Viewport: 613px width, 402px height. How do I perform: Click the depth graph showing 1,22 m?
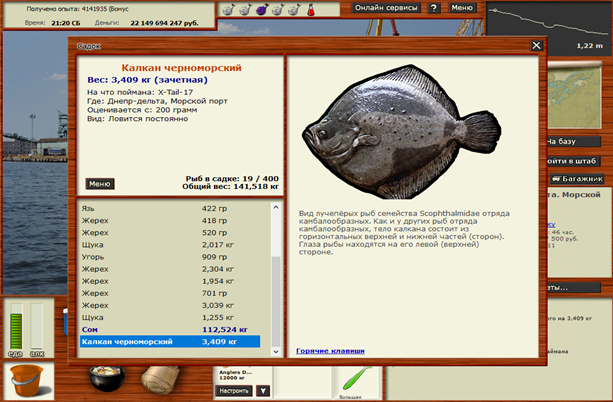pyautogui.click(x=549, y=29)
